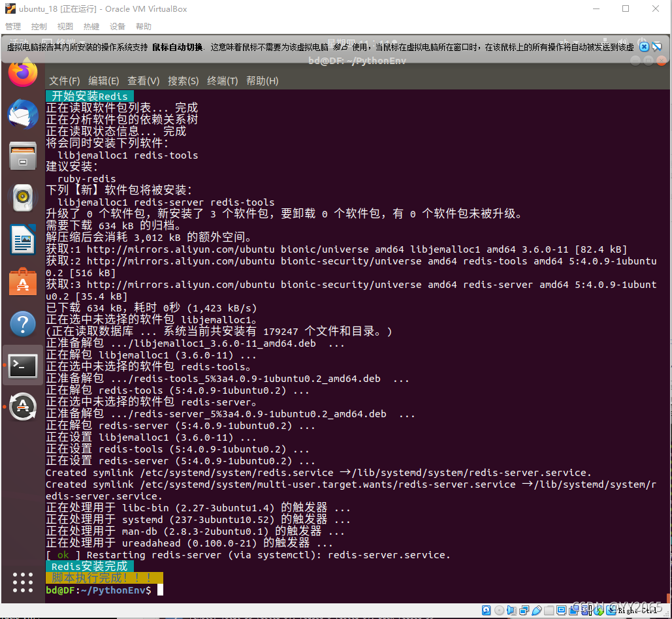Launch Rhythmbox music player from dock
Viewport: 672px width, 619px height.
point(23,197)
